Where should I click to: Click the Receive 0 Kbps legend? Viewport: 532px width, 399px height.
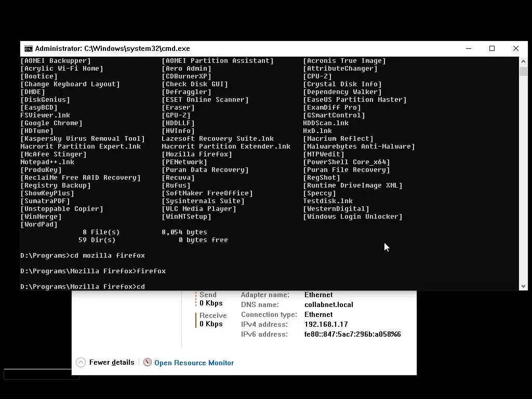click(211, 320)
